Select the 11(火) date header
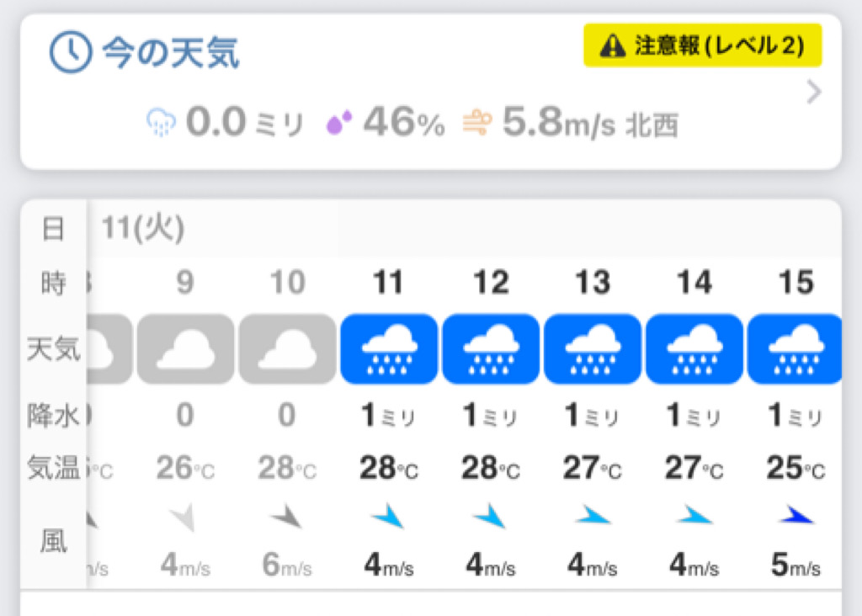Image resolution: width=862 pixels, height=616 pixels. pyautogui.click(x=143, y=227)
